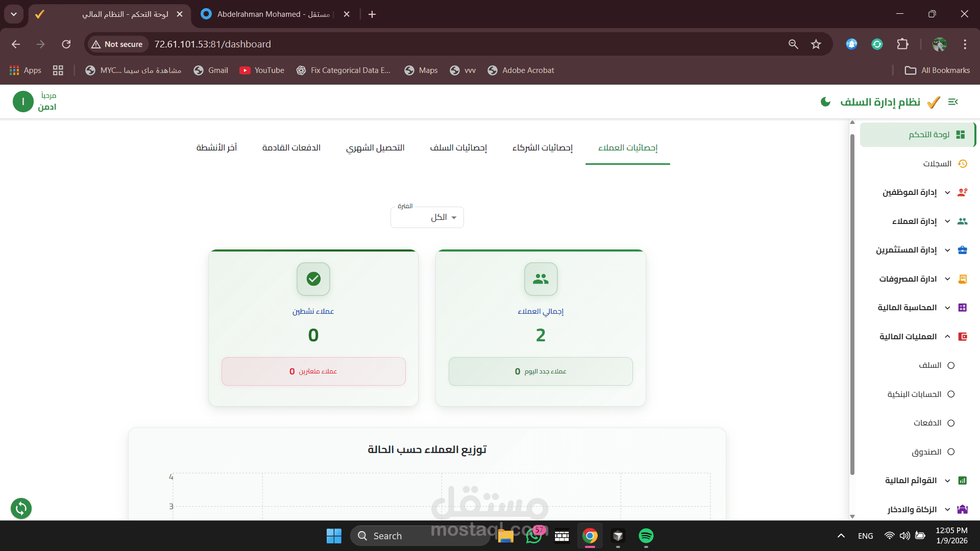Image resolution: width=980 pixels, height=551 pixels.
Task: Switch to إحصائيات الشركاء tab
Action: [x=543, y=148]
